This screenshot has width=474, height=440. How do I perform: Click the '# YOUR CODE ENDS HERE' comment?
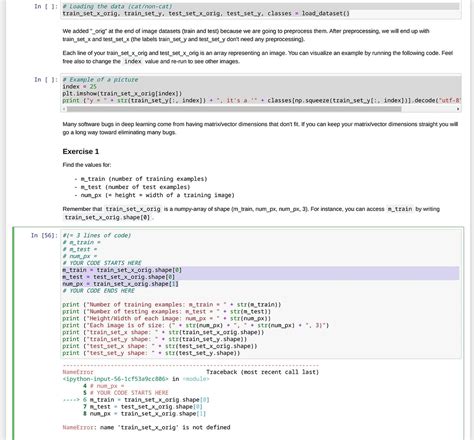coord(99,291)
